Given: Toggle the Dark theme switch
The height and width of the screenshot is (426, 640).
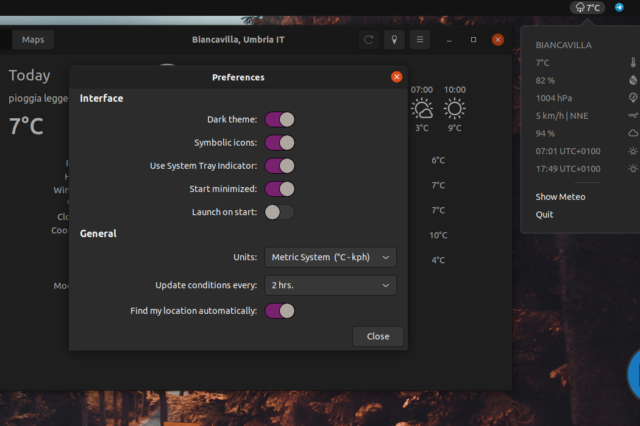Looking at the screenshot, I should point(280,120).
